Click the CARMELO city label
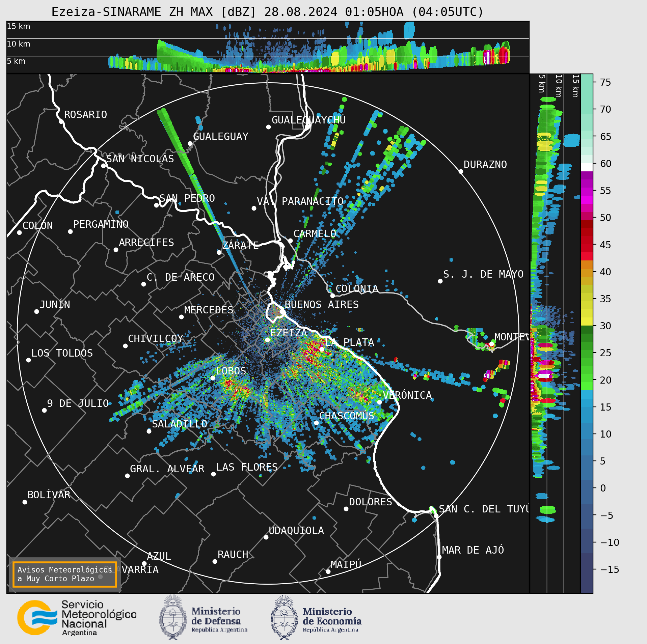The height and width of the screenshot is (644, 647). (x=315, y=234)
